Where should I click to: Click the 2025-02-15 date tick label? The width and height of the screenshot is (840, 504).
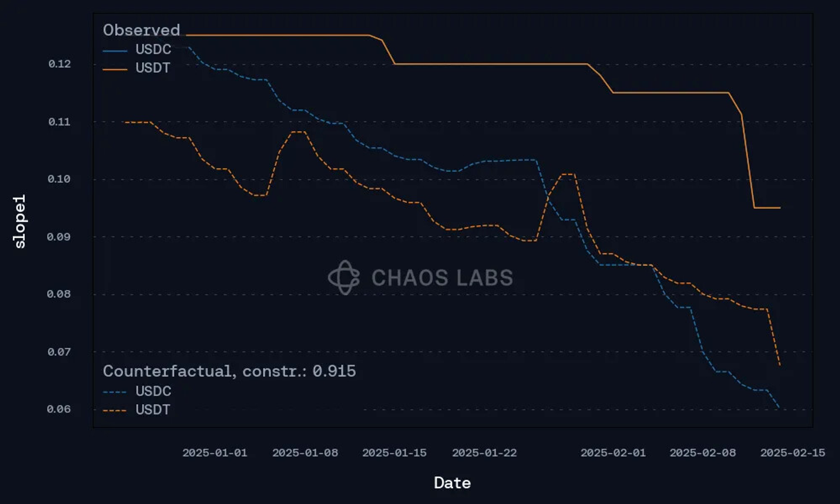(x=792, y=453)
